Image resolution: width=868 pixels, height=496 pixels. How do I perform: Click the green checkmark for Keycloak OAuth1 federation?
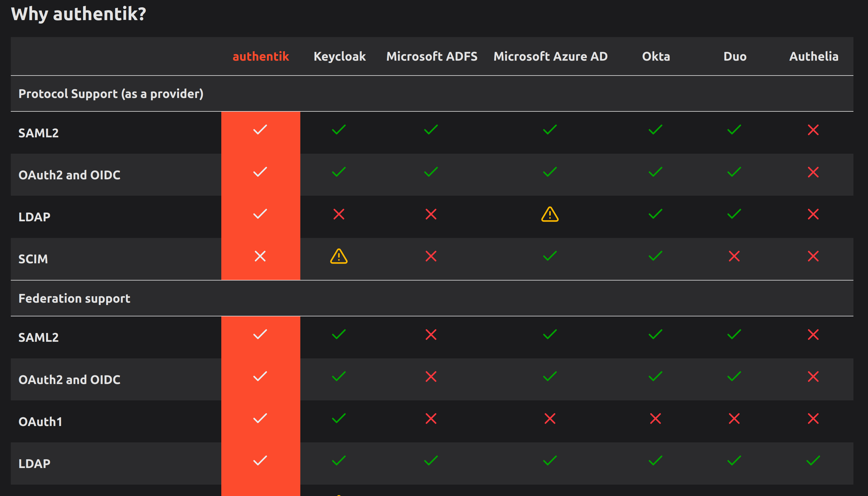(x=339, y=418)
